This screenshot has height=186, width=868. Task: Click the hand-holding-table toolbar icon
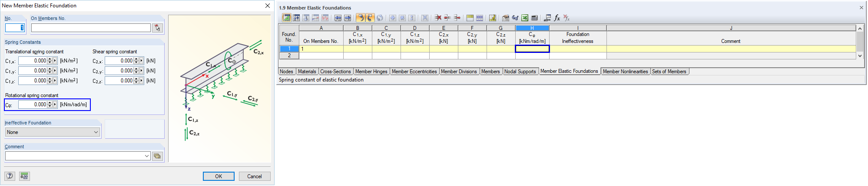tap(506, 18)
